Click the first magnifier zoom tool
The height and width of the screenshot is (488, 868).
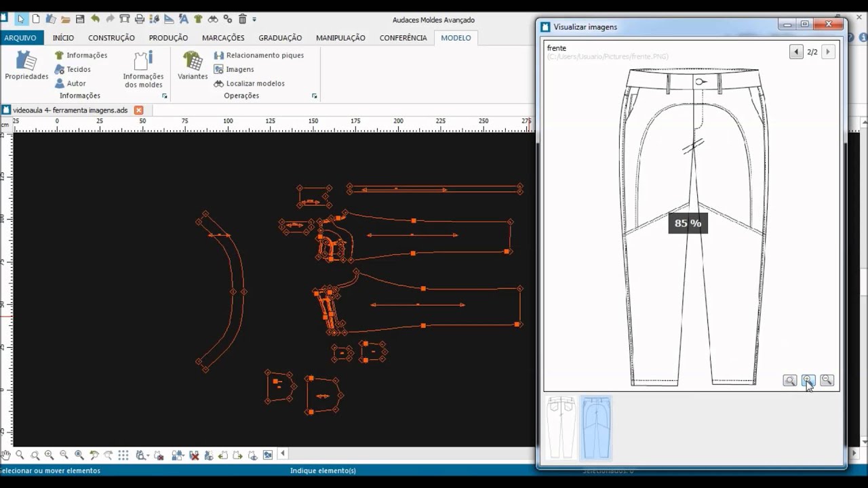20,455
